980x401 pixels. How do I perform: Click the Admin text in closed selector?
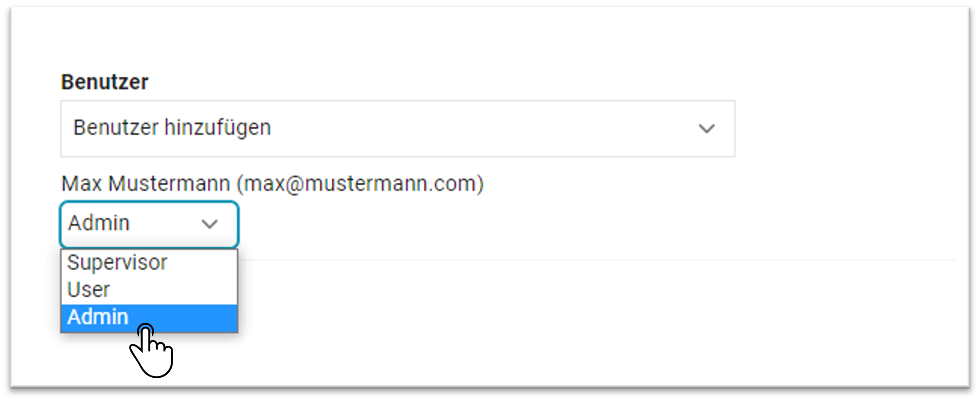click(99, 223)
